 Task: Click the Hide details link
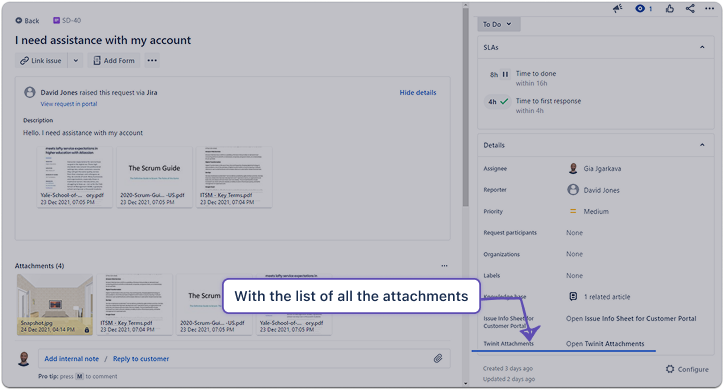pos(418,92)
